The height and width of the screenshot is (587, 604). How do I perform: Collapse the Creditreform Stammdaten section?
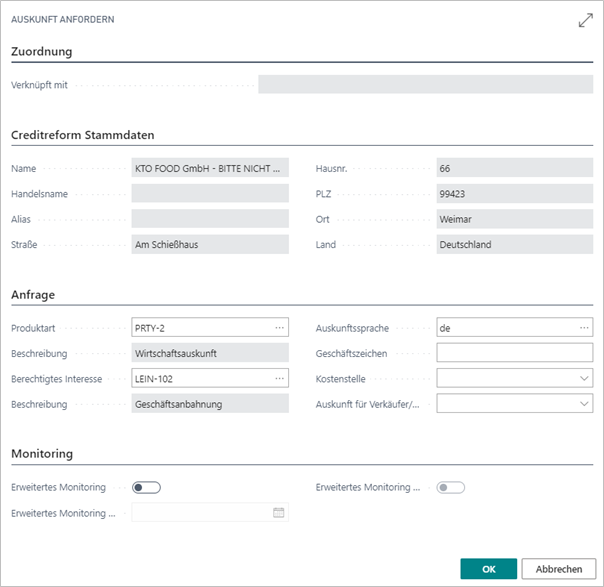pos(82,134)
